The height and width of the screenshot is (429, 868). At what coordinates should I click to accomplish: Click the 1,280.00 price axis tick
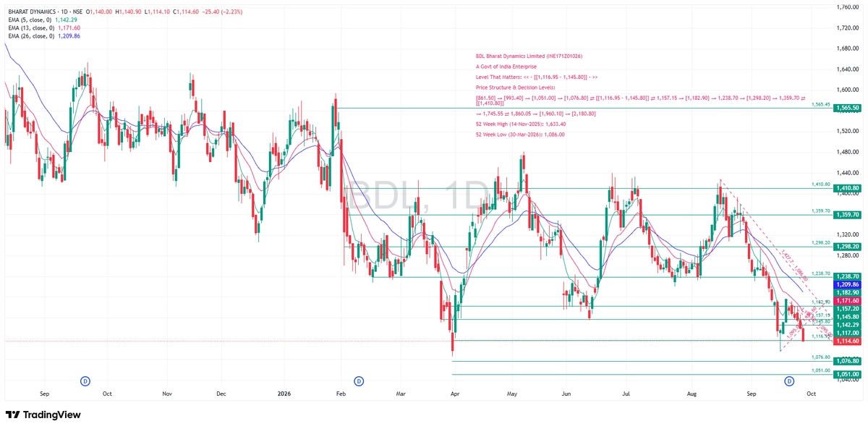[846, 255]
